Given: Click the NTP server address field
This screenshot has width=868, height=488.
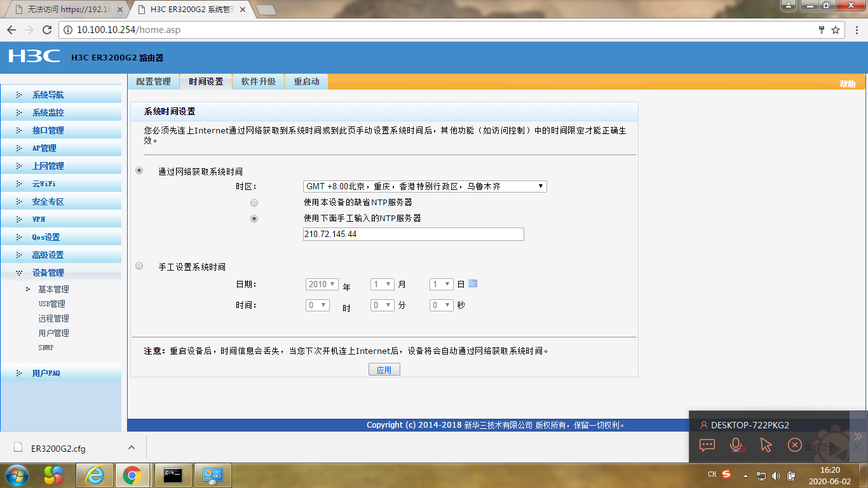Looking at the screenshot, I should coord(414,234).
